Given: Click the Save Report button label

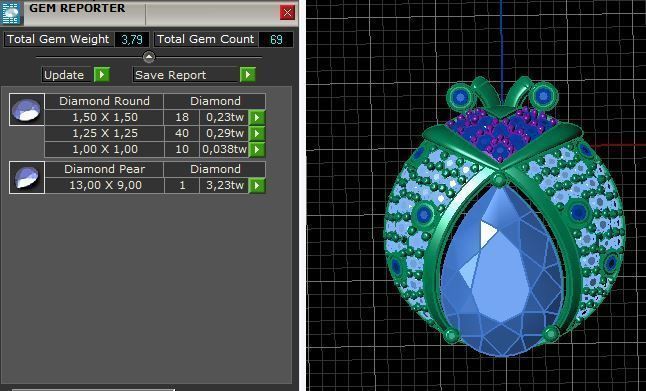Looking at the screenshot, I should tap(186, 75).
